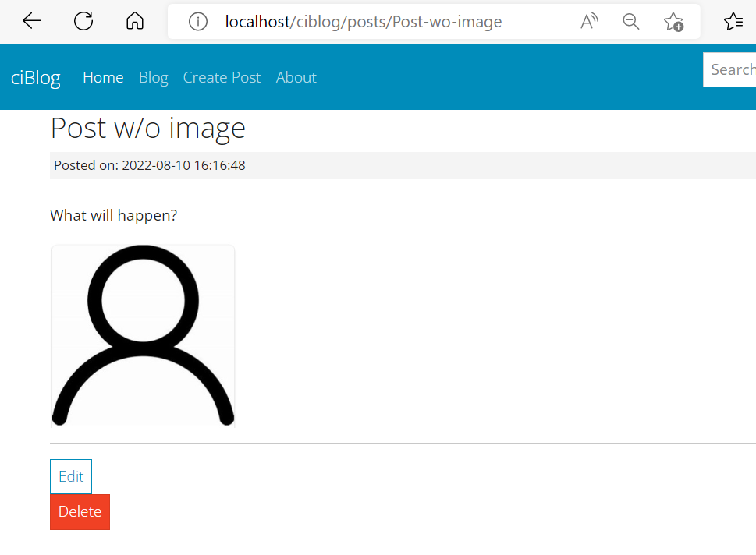Go to browser home page icon
Image resolution: width=756 pixels, height=555 pixels.
pos(135,21)
